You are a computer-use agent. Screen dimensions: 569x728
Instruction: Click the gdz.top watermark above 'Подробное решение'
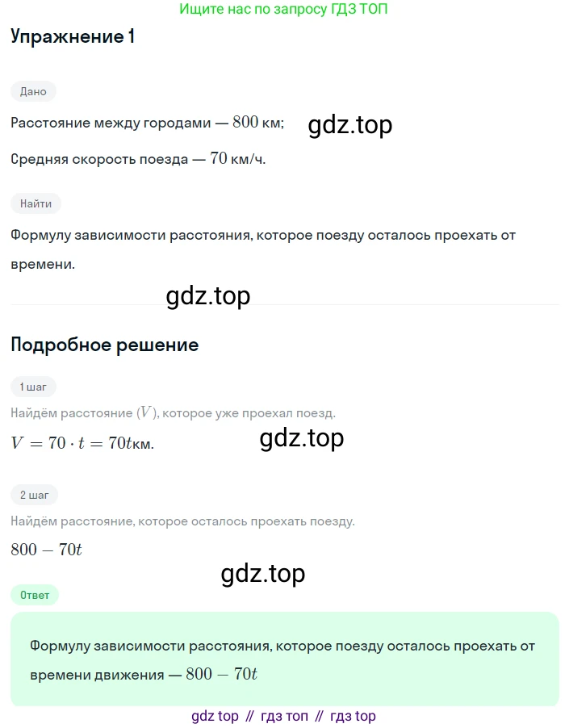(208, 295)
